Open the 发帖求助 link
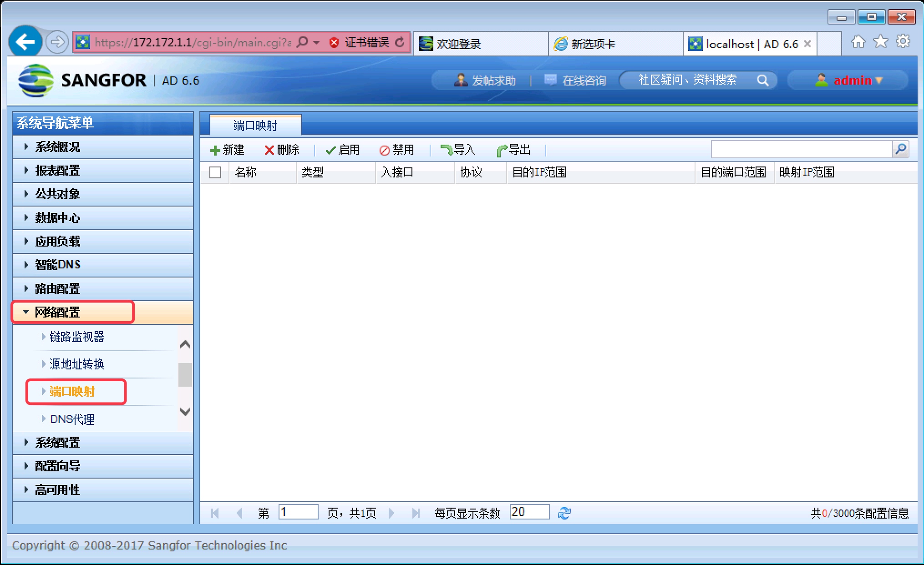 (x=486, y=81)
